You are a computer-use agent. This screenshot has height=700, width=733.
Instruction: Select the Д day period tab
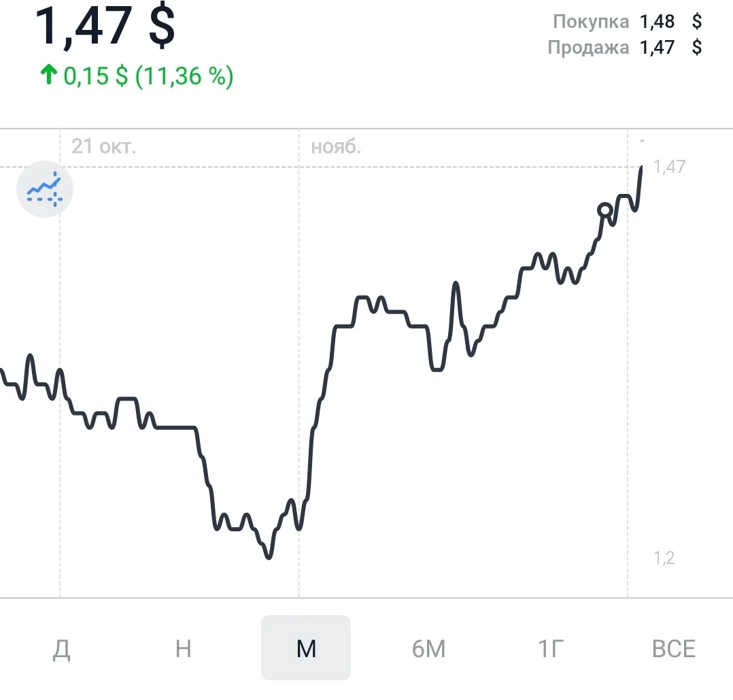click(61, 648)
